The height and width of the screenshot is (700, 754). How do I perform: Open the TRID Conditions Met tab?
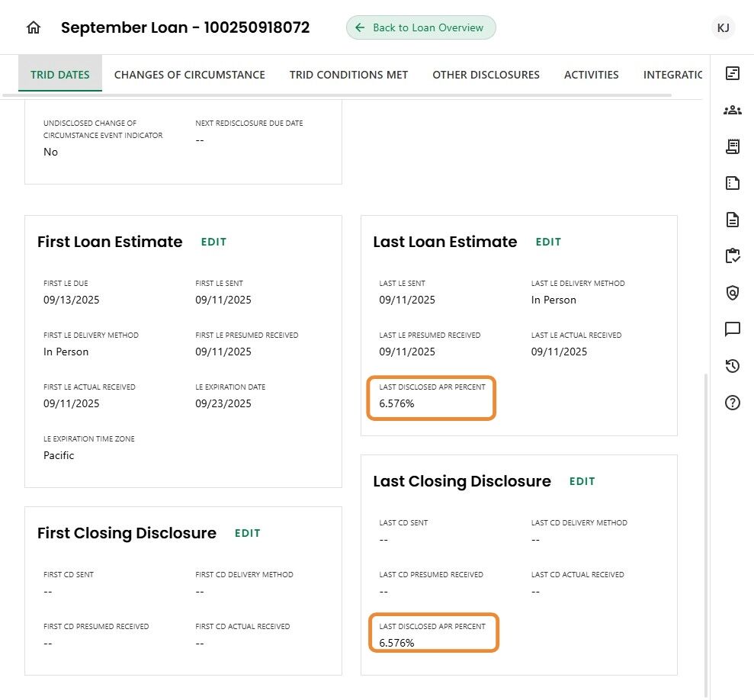pos(348,75)
